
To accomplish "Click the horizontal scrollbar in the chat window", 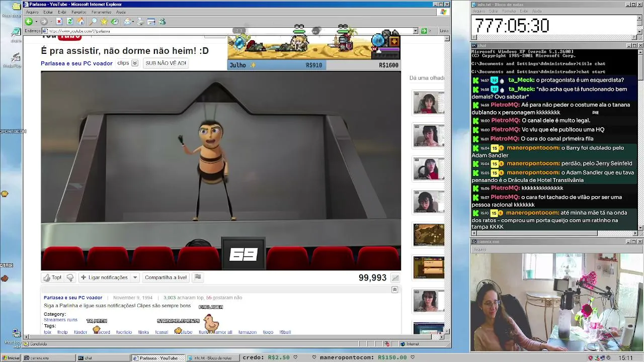I will click(554, 233).
